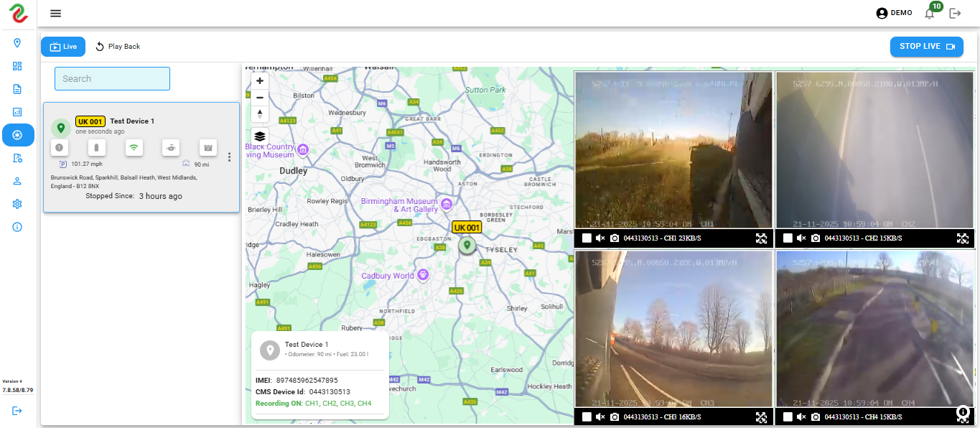Click the map layers icon

[x=260, y=136]
